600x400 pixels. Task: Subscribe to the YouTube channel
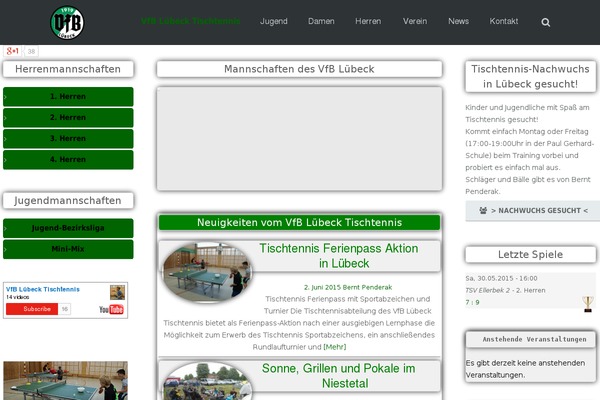[x=32, y=309]
